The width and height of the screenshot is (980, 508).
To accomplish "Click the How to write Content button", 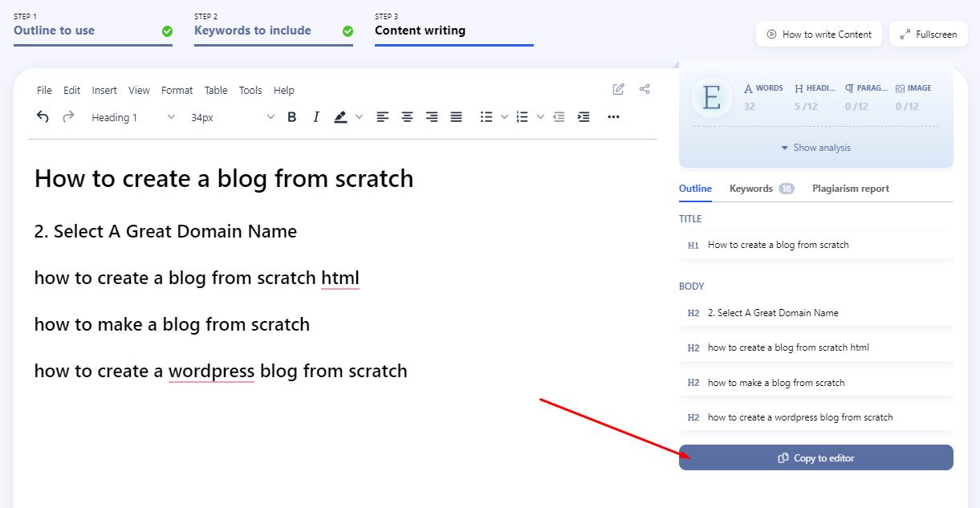I will click(819, 35).
